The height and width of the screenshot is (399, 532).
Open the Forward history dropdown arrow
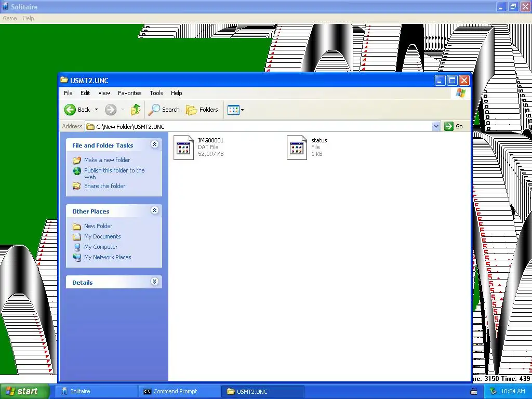coord(123,110)
